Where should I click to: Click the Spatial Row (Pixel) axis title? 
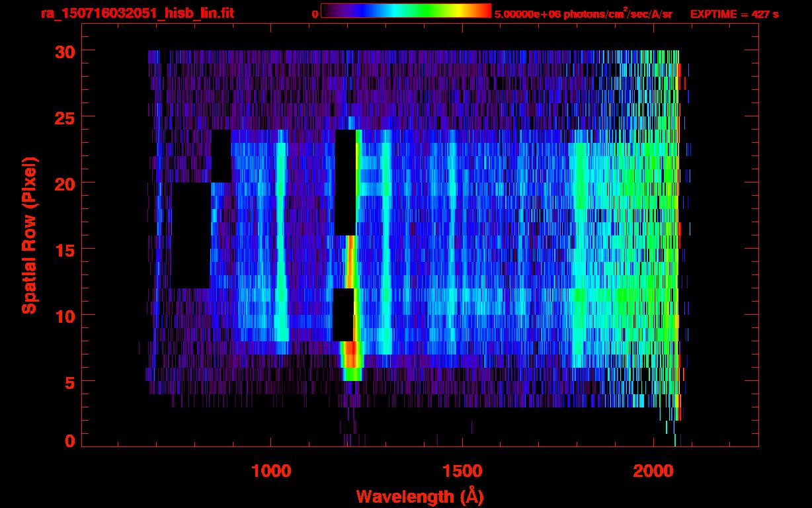tap(29, 235)
